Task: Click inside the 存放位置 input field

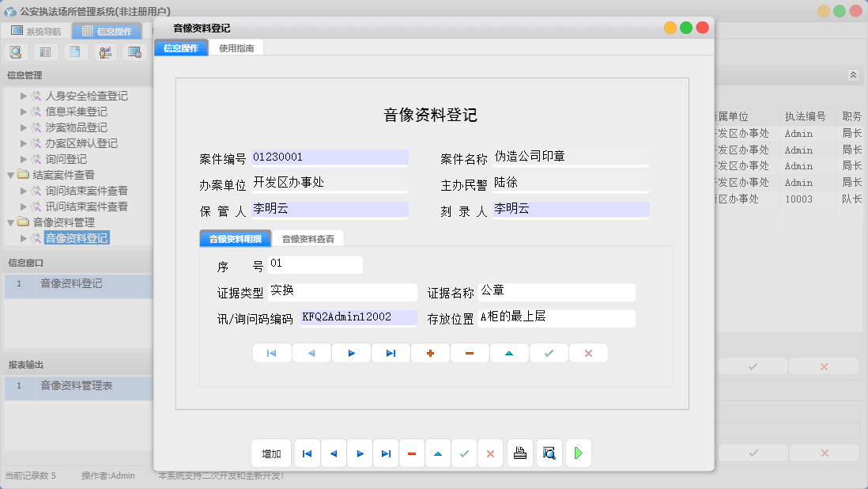Action: point(557,318)
